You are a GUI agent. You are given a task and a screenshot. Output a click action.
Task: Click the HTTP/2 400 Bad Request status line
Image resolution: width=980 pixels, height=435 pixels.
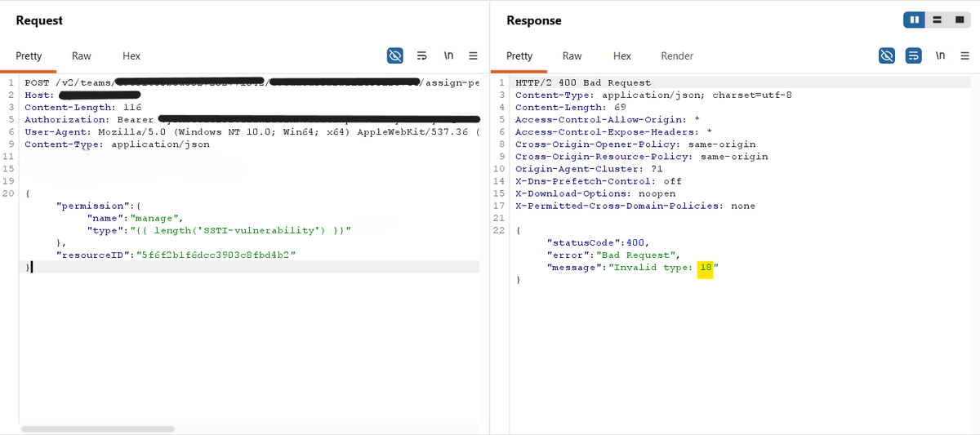(x=583, y=82)
